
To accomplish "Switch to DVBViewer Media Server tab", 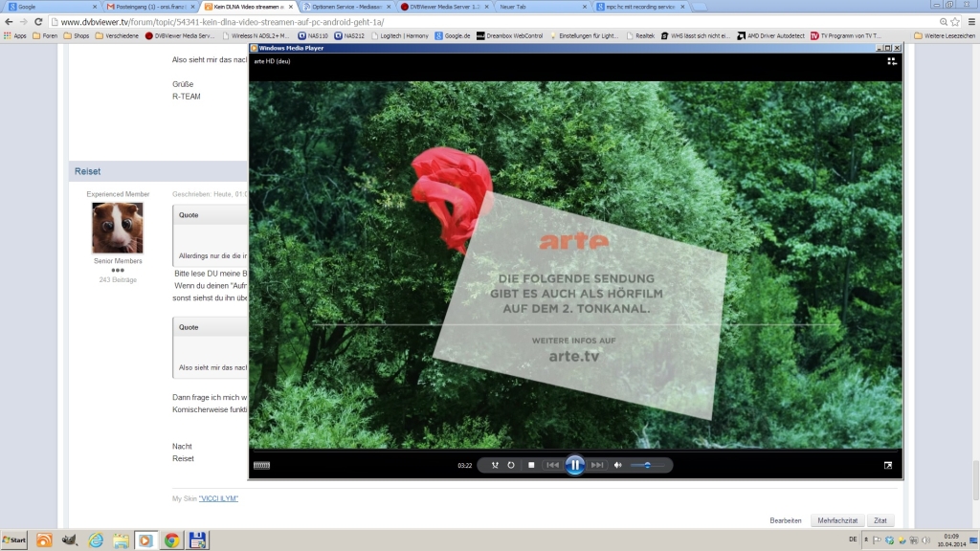I will coord(444,7).
